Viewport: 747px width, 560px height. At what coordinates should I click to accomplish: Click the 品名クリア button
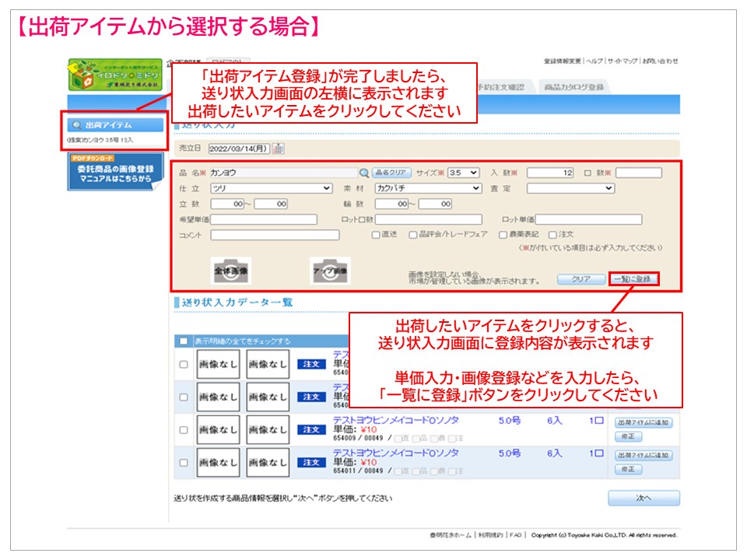(391, 173)
